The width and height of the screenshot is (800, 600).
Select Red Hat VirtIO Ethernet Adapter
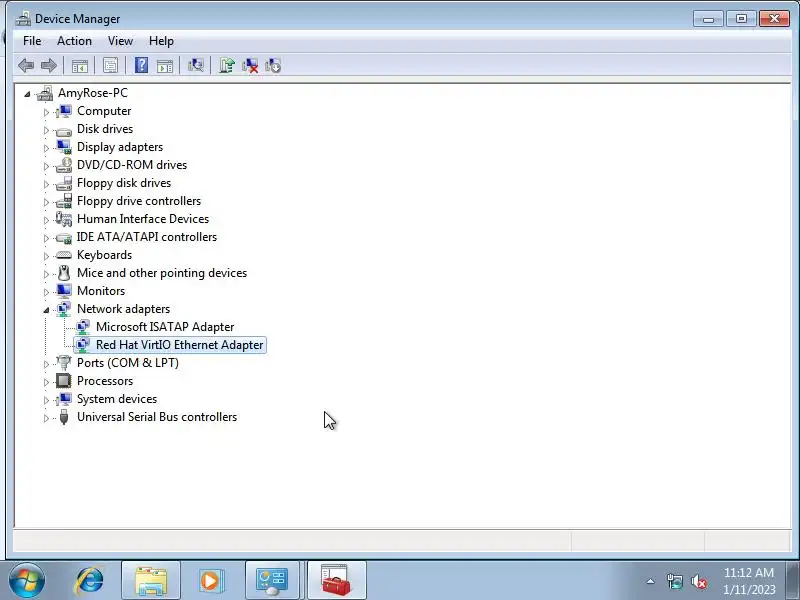(x=170, y=345)
